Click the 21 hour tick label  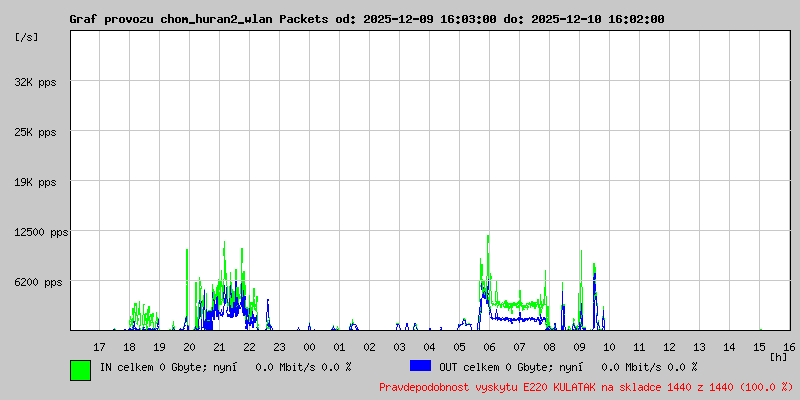[x=219, y=347]
